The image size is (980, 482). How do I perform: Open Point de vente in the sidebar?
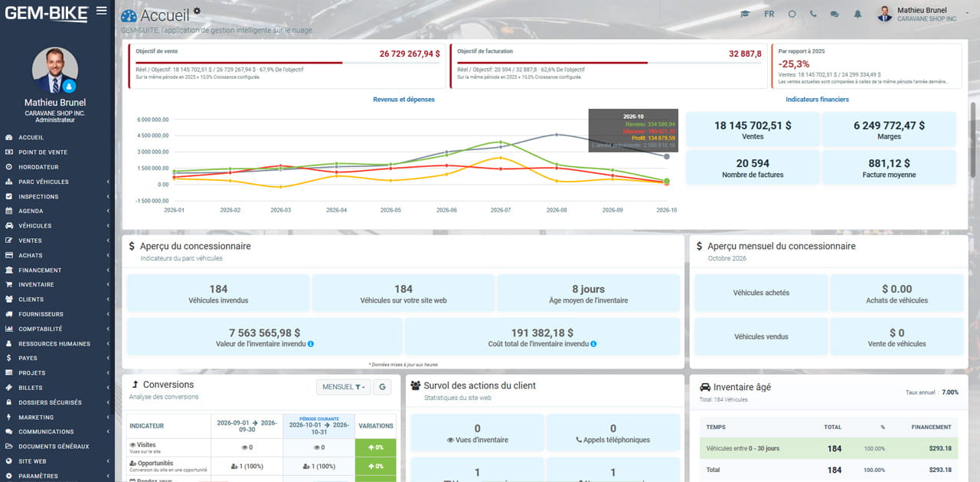(x=42, y=152)
